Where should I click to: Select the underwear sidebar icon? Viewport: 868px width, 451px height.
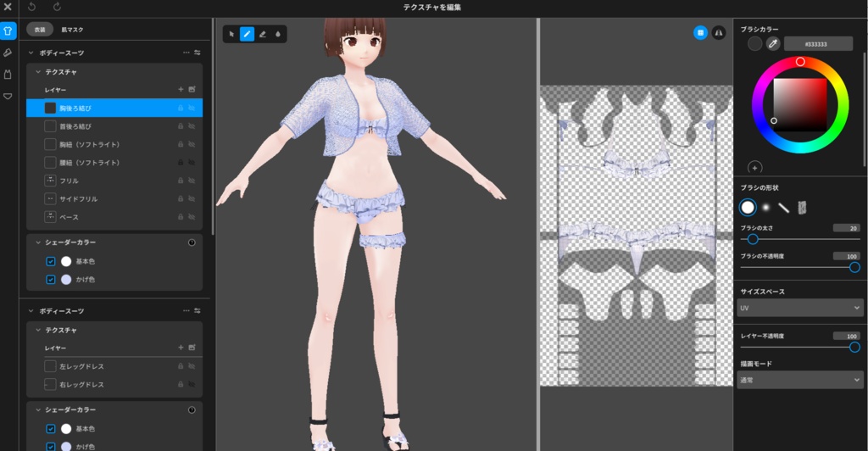(x=8, y=97)
